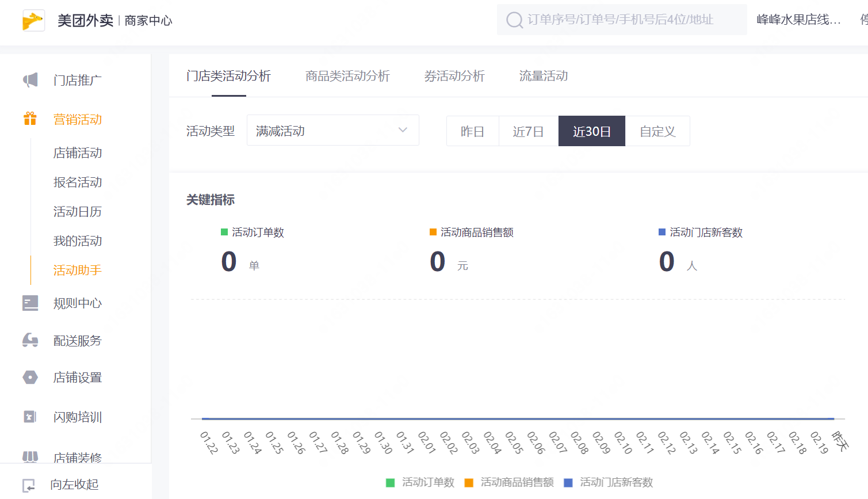Click the 活动类型 label
868x499 pixels.
pyautogui.click(x=211, y=131)
